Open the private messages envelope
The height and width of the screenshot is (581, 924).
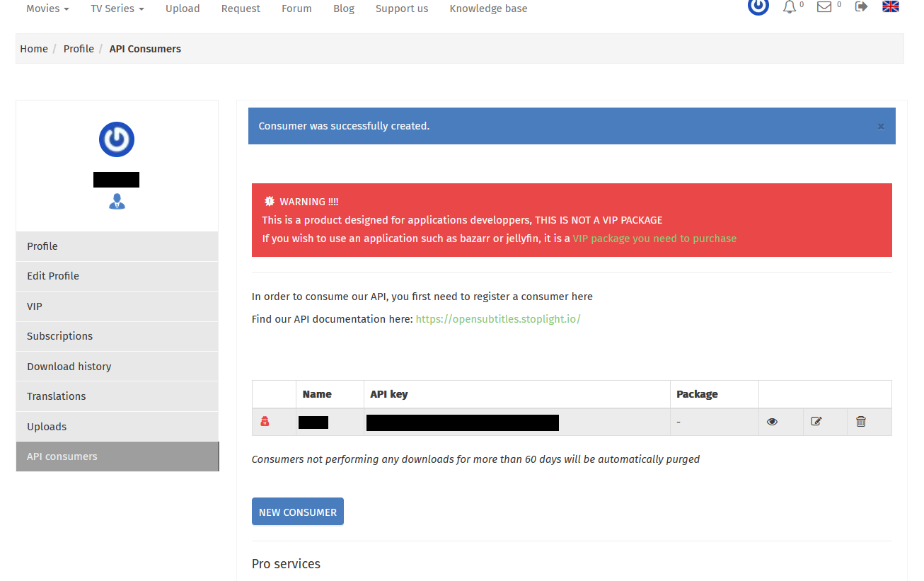click(823, 6)
